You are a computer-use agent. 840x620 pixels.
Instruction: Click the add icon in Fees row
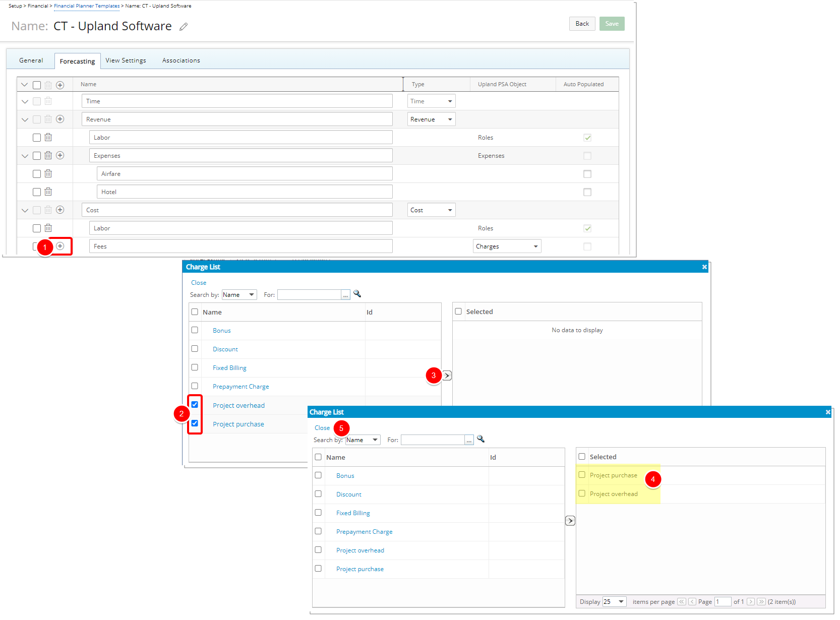(x=60, y=246)
